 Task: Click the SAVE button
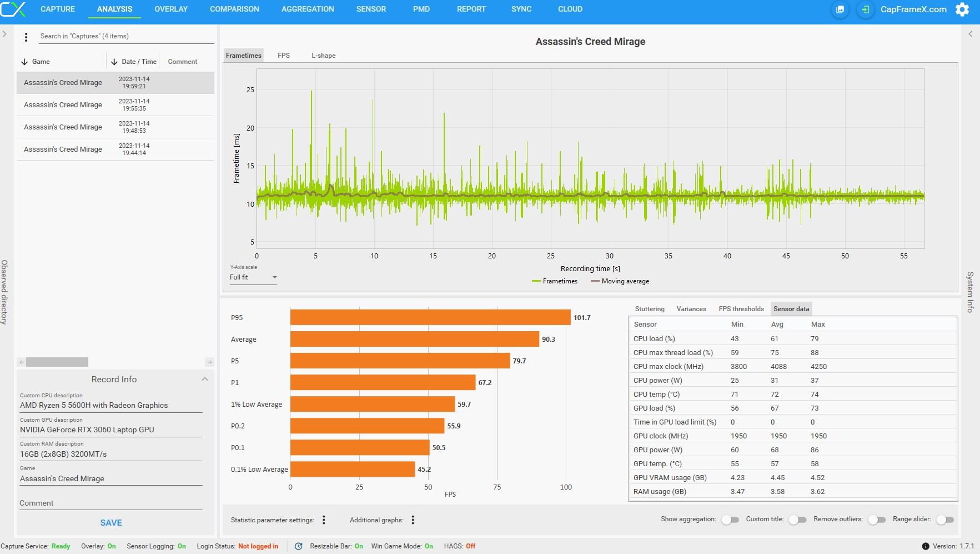111,523
